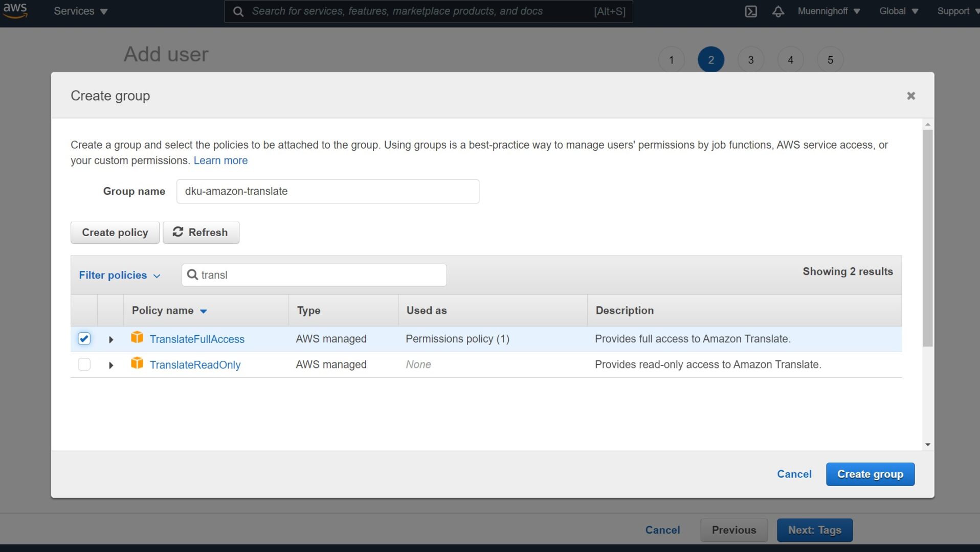Follow the Learn more link
The image size is (980, 552).
point(220,160)
